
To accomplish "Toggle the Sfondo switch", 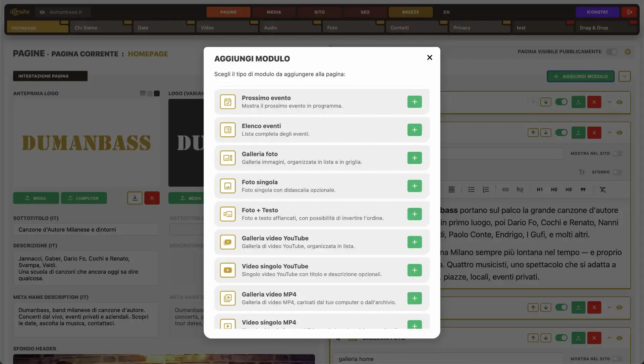I will coord(618,172).
